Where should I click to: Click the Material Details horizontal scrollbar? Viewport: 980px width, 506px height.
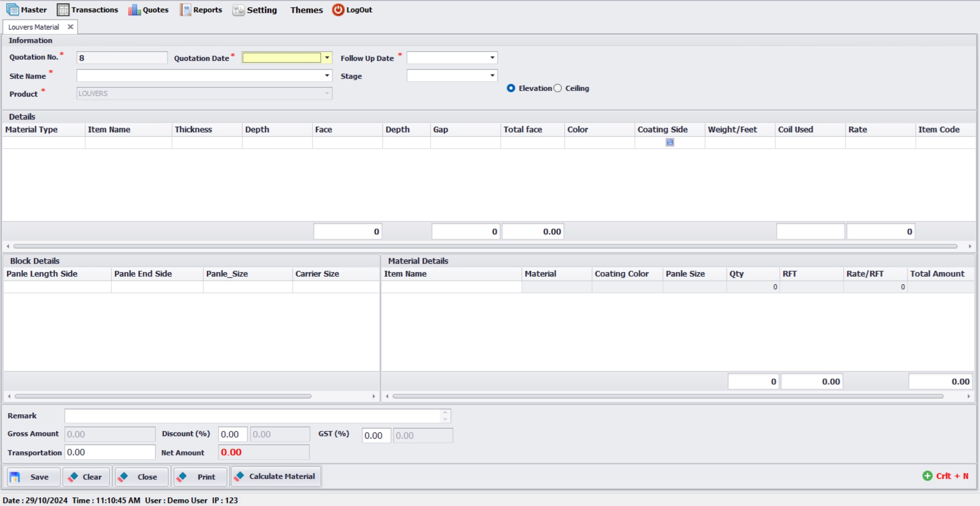[667, 396]
